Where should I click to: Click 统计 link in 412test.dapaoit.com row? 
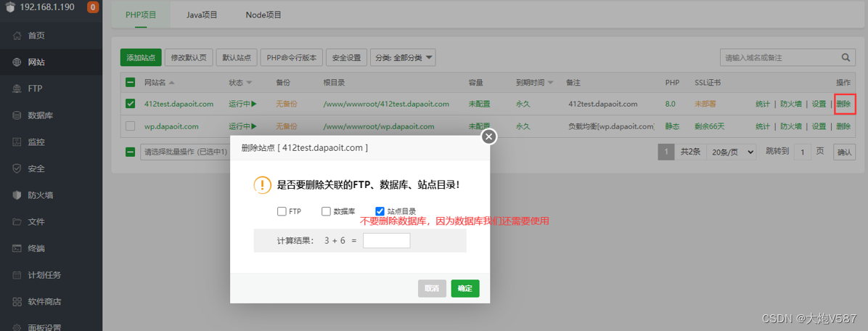tap(763, 104)
